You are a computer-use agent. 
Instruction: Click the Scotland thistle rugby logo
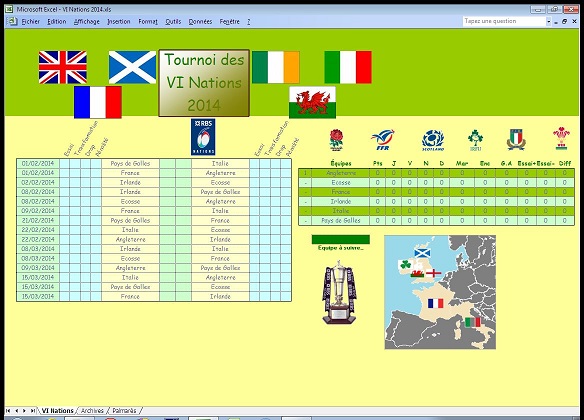click(x=433, y=140)
